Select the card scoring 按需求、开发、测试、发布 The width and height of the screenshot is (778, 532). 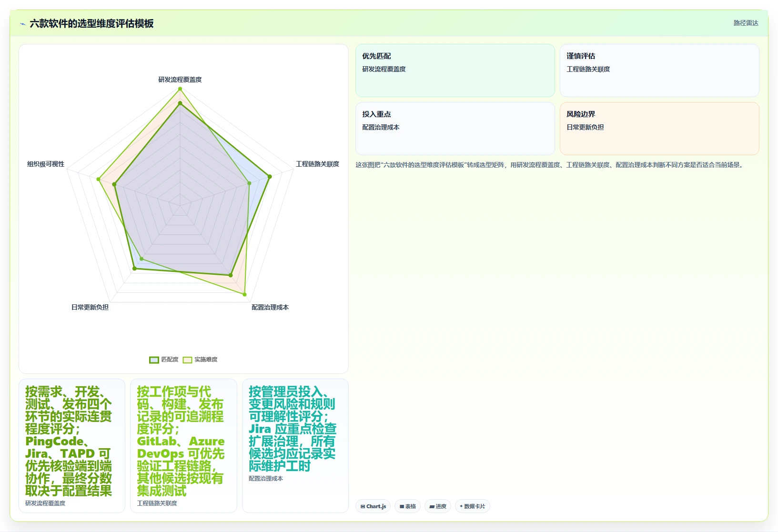click(x=72, y=446)
